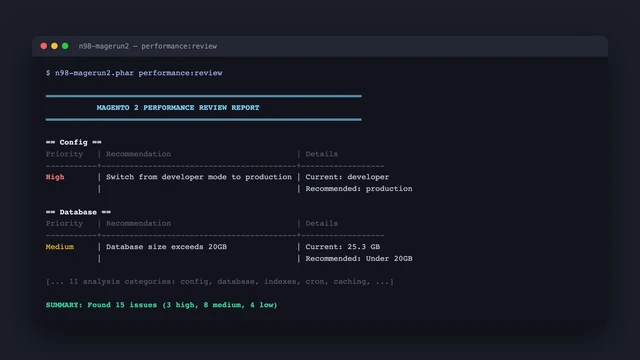640x360 pixels.
Task: Click the 'Recommendation' column header under Config
Action: [138, 154]
